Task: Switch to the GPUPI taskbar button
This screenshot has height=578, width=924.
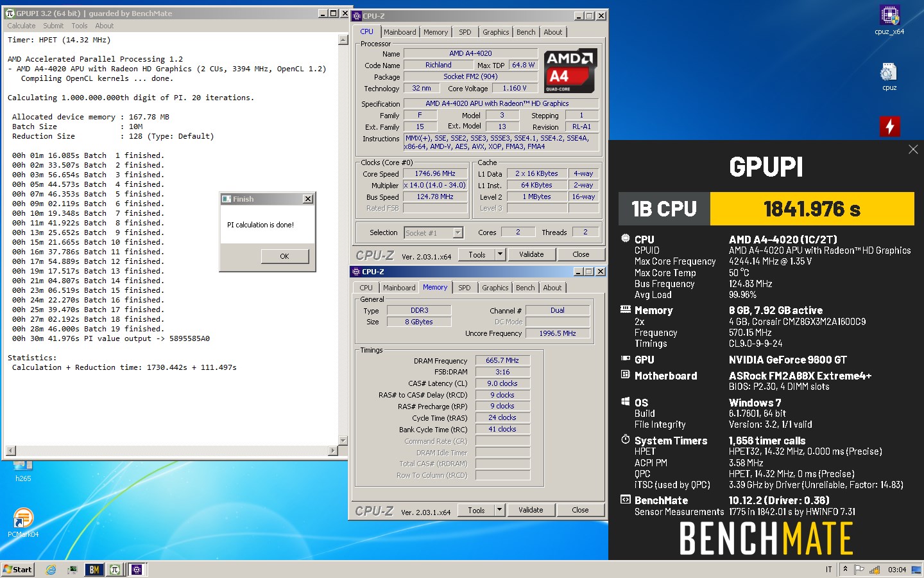Action: click(x=115, y=570)
